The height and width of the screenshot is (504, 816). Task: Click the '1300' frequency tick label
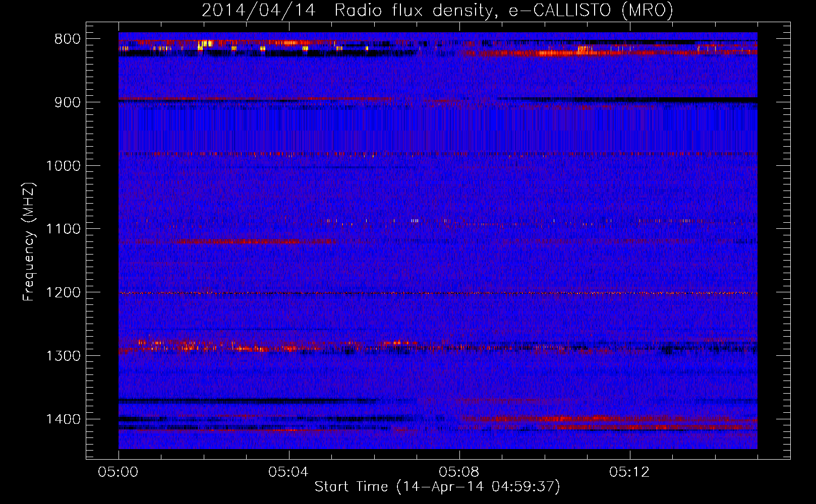pos(63,356)
